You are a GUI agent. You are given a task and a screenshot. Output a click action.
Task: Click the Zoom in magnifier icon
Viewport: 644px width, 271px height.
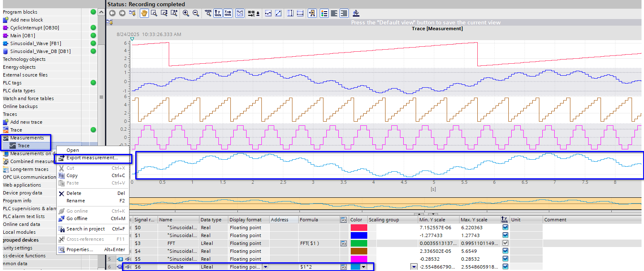[x=186, y=13]
